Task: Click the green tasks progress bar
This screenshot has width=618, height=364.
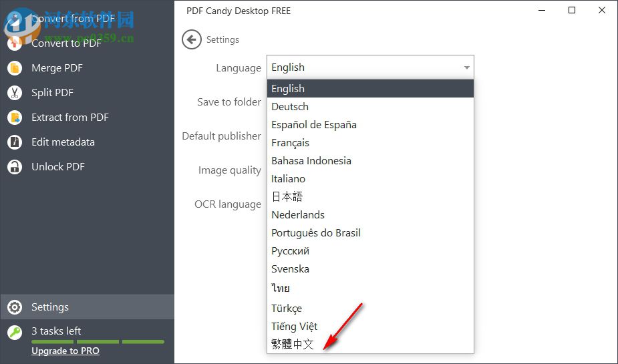Action: pyautogui.click(x=98, y=341)
